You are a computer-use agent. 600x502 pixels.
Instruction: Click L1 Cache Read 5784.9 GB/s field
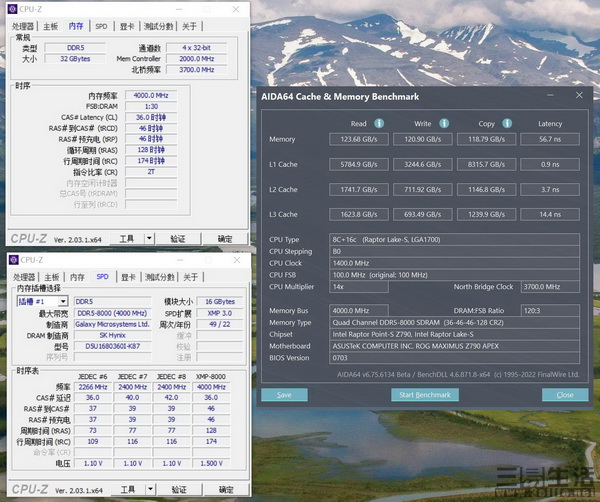tap(359, 165)
